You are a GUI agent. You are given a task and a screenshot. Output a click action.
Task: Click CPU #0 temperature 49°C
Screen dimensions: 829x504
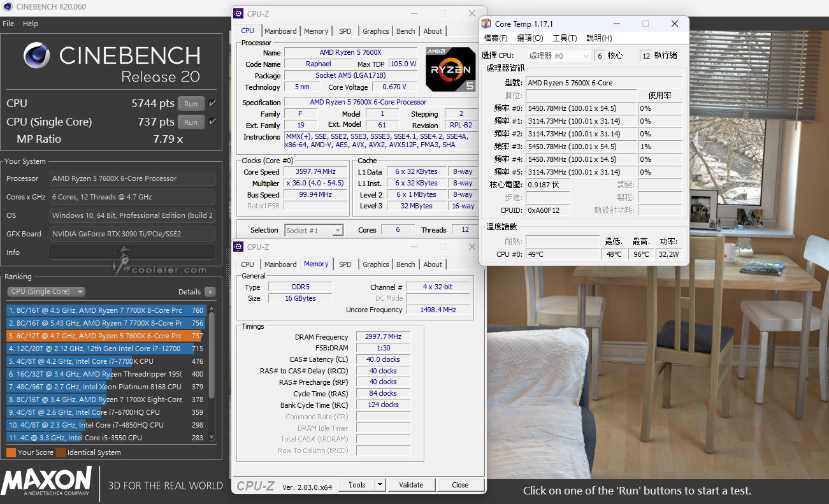(563, 254)
